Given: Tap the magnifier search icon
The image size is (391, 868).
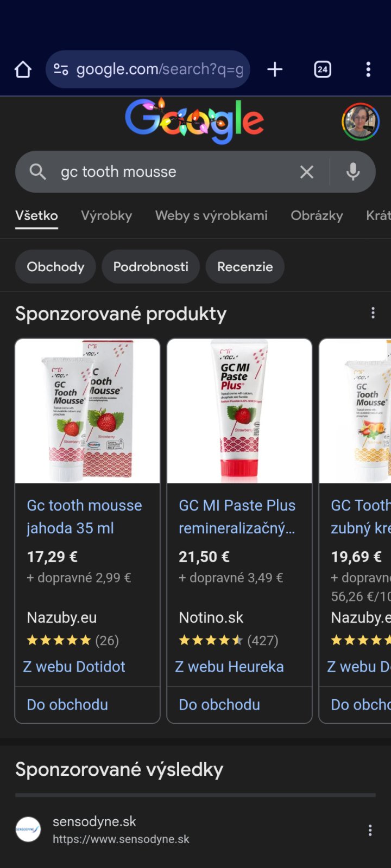Looking at the screenshot, I should pos(37,172).
